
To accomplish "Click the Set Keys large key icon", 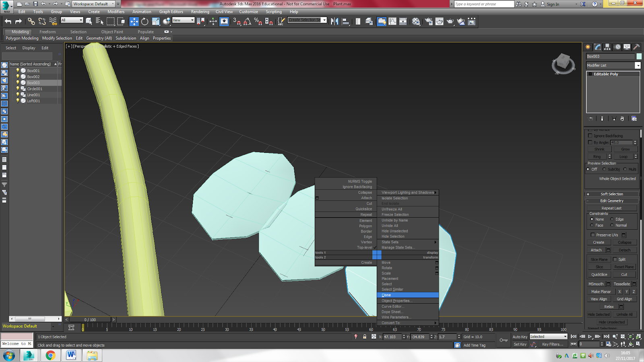I will (504, 340).
